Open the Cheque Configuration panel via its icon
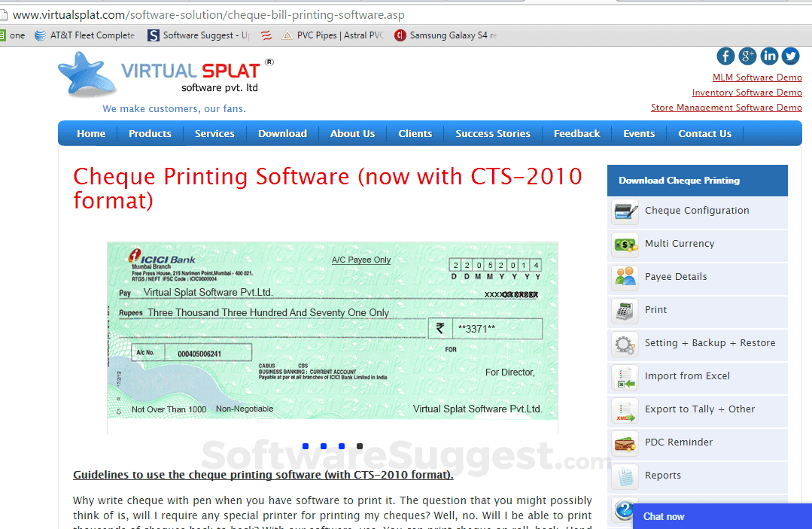This screenshot has width=812, height=529. pyautogui.click(x=625, y=211)
